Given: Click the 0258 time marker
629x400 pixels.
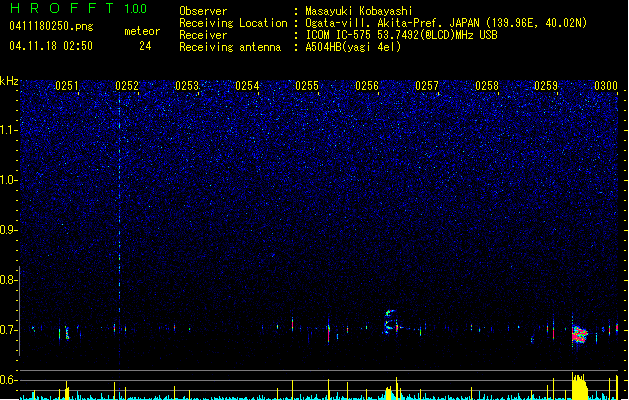Looking at the screenshot, I should [x=487, y=86].
